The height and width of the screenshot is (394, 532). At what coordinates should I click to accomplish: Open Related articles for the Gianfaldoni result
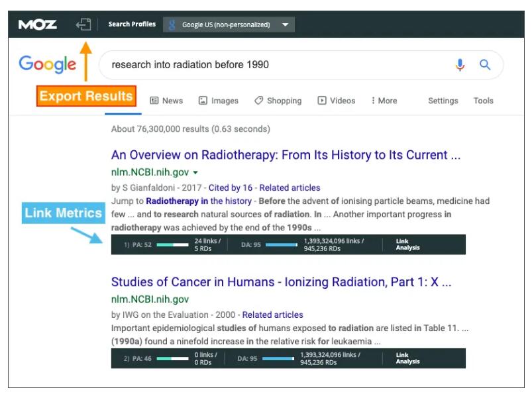click(x=290, y=187)
